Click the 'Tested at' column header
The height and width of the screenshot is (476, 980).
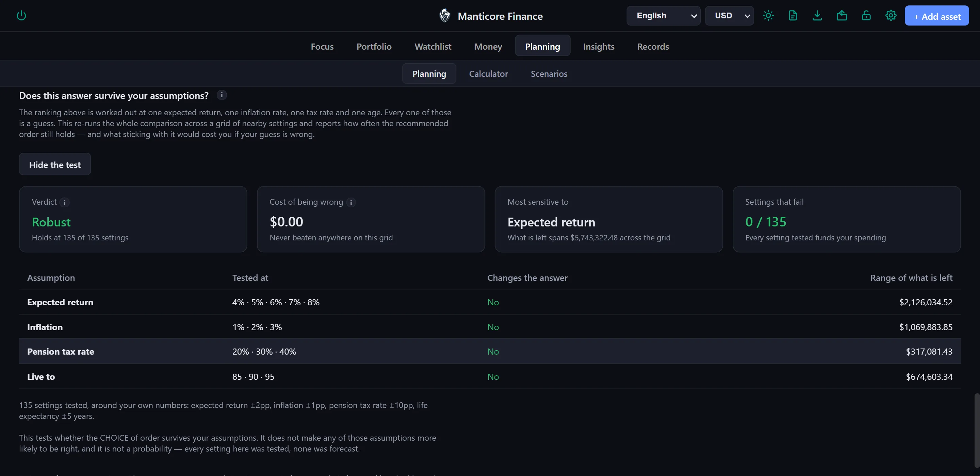point(250,277)
